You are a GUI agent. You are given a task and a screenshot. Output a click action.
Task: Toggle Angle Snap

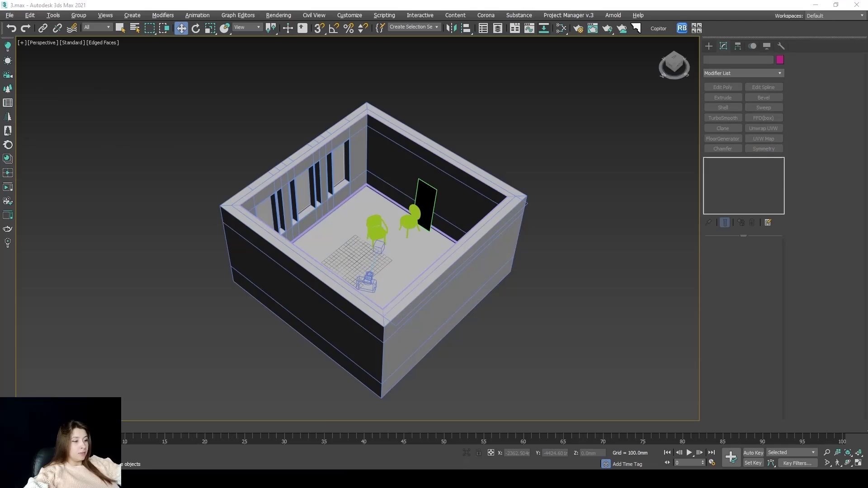(x=334, y=28)
